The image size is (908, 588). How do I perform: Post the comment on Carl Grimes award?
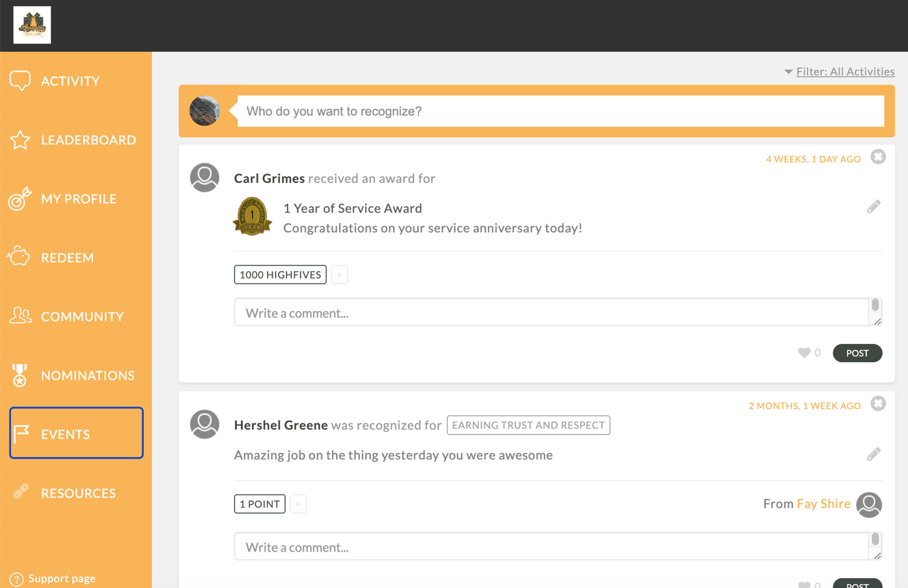857,353
